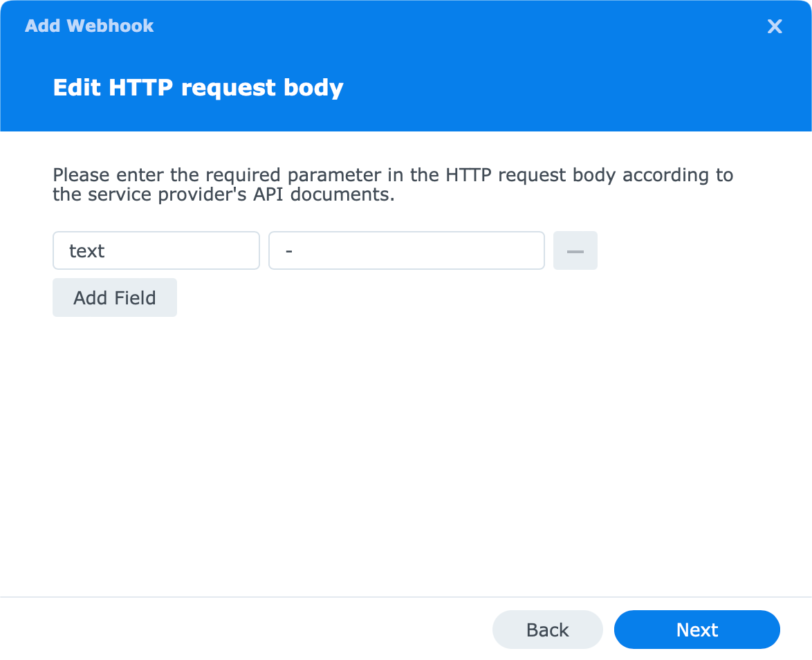
Task: Click inside the second request body field
Action: [406, 250]
